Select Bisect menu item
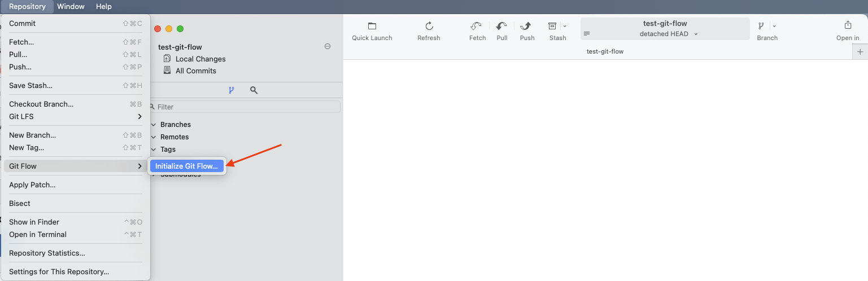Image resolution: width=868 pixels, height=281 pixels. tap(76, 204)
